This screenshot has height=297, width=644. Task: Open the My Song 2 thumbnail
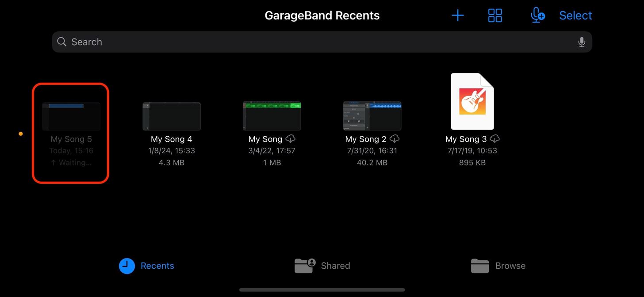click(x=372, y=116)
